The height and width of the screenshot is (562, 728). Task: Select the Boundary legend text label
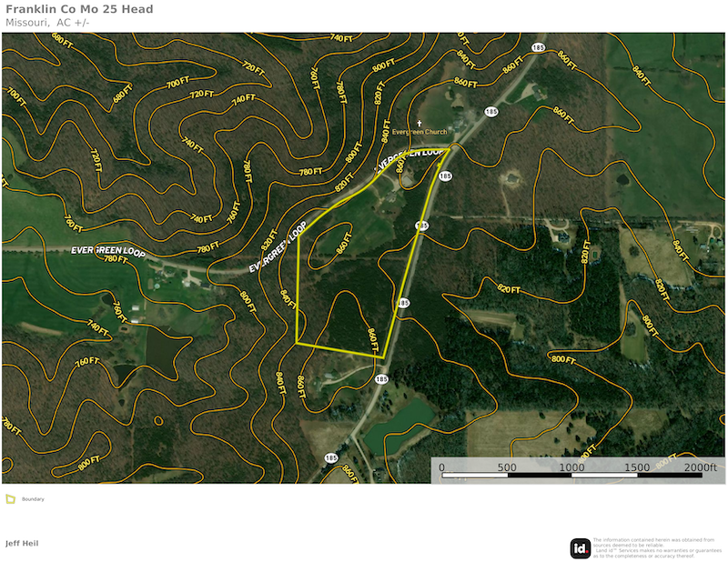tap(33, 498)
